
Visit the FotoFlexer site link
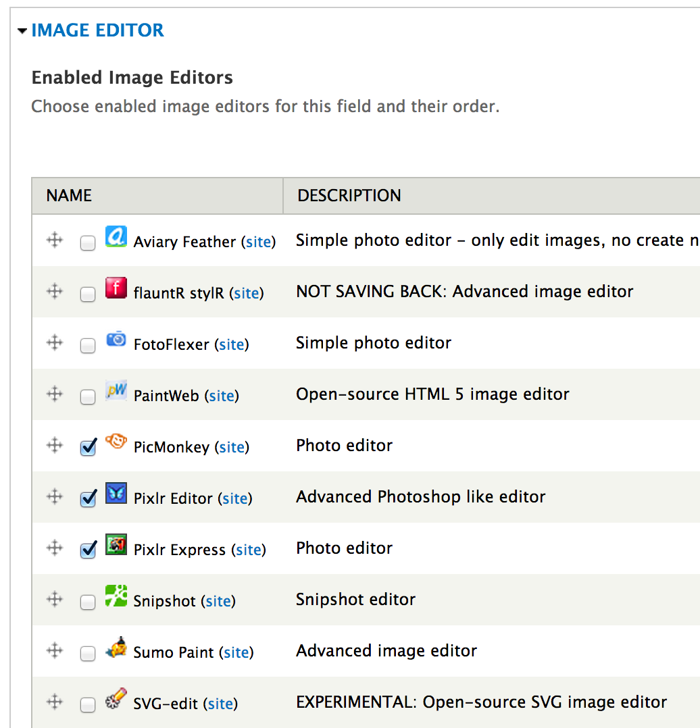(232, 344)
